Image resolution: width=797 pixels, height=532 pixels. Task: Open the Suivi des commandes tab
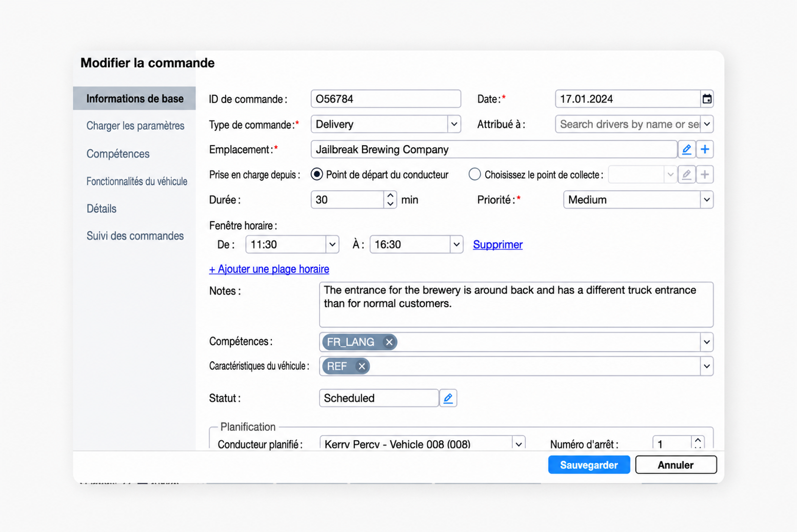click(135, 236)
